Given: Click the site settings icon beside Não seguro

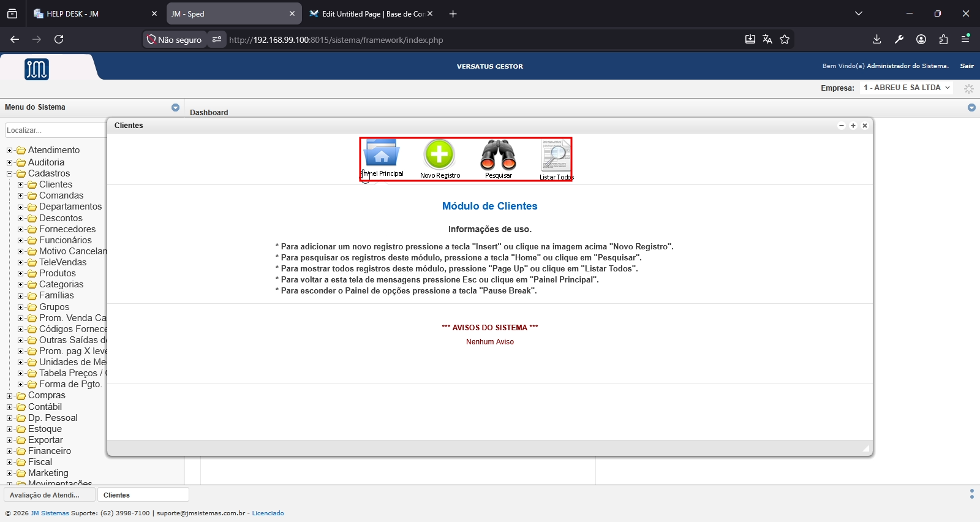Looking at the screenshot, I should click(217, 39).
